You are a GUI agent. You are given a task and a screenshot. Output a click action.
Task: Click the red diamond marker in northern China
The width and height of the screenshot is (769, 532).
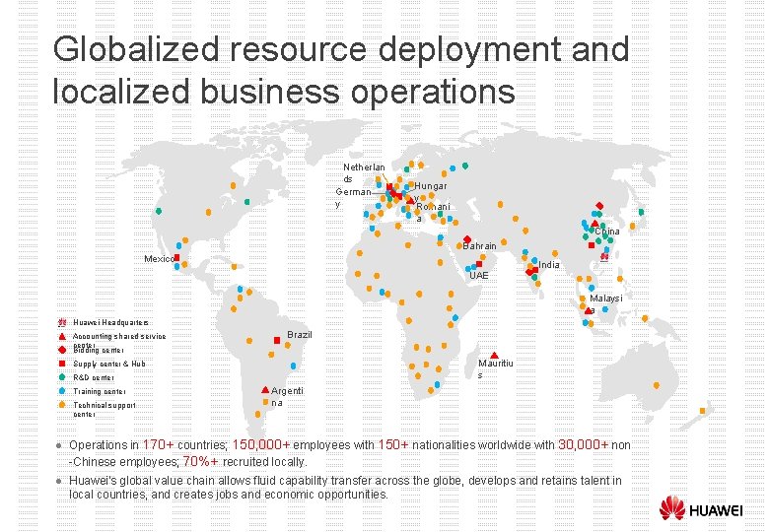pos(599,206)
